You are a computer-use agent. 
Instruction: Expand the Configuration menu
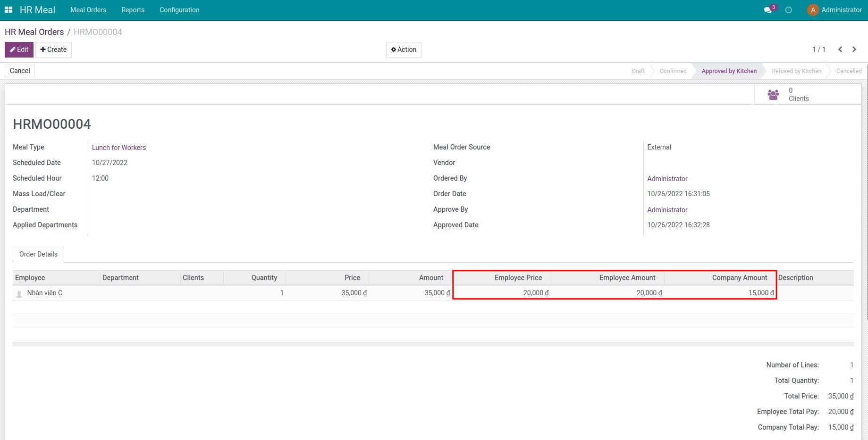179,10
